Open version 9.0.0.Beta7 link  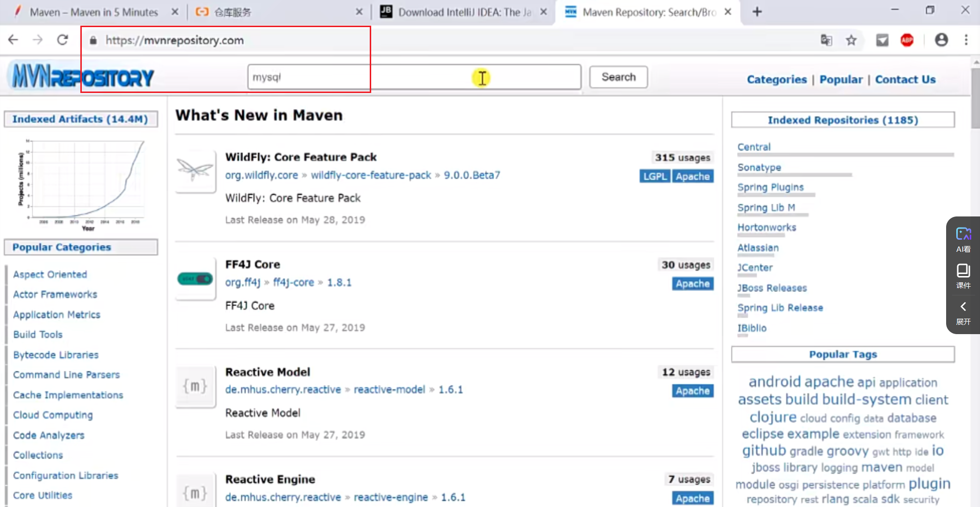pos(472,175)
